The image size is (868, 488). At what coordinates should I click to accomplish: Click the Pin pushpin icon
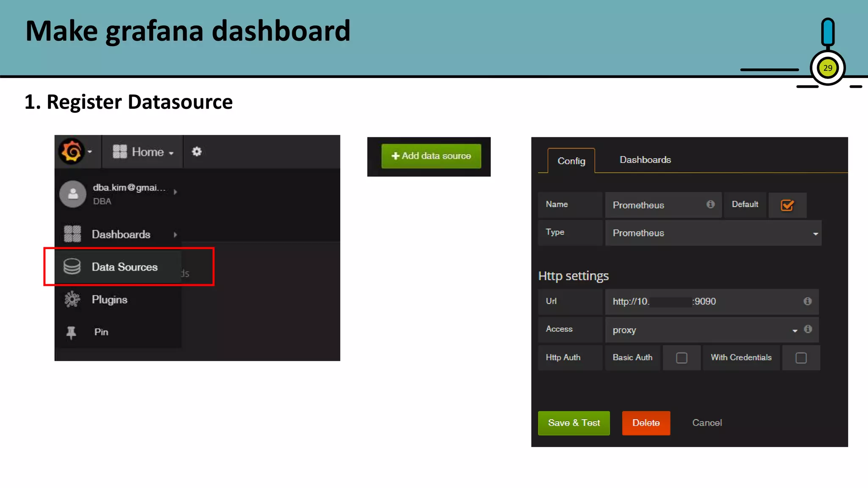pos(71,332)
